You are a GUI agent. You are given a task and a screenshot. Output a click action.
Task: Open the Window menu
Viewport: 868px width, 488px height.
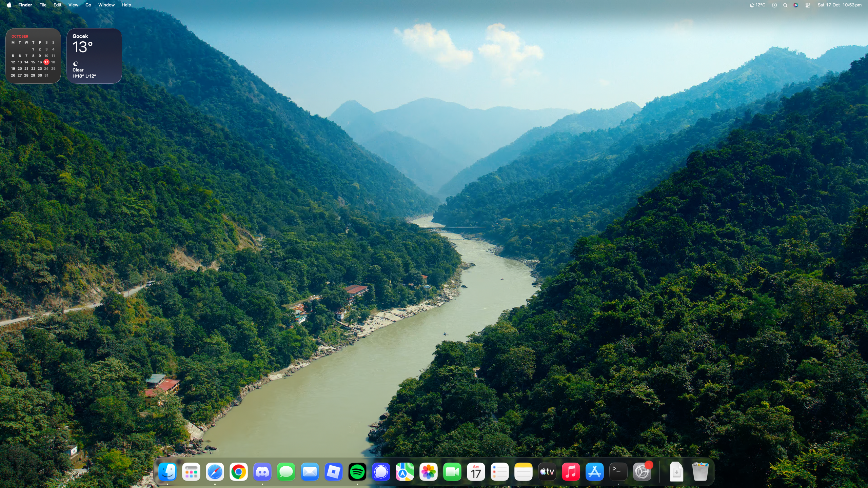(x=106, y=5)
